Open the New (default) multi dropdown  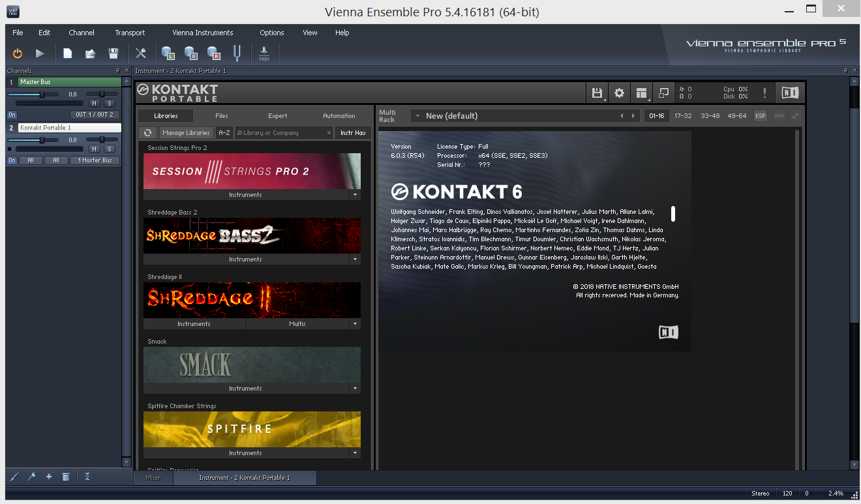click(526, 115)
